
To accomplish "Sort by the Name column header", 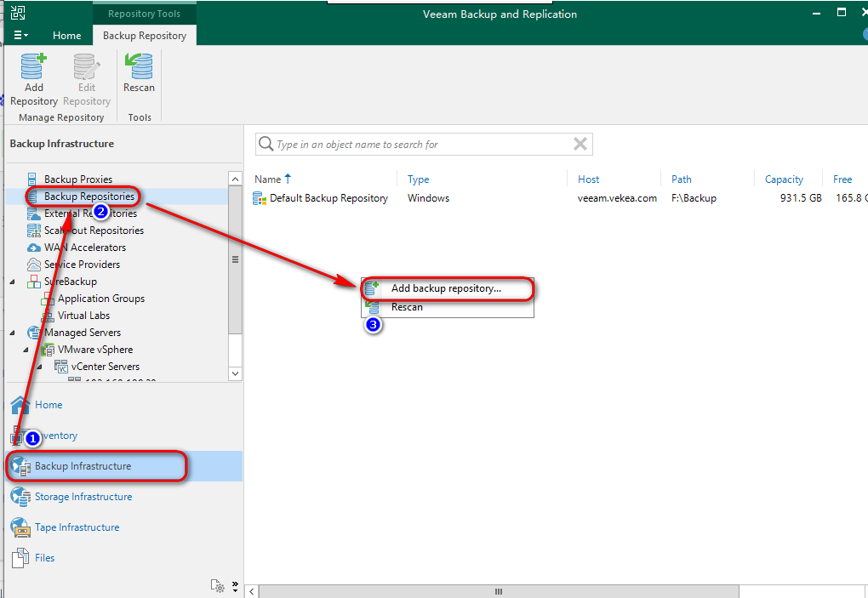I will (x=268, y=179).
